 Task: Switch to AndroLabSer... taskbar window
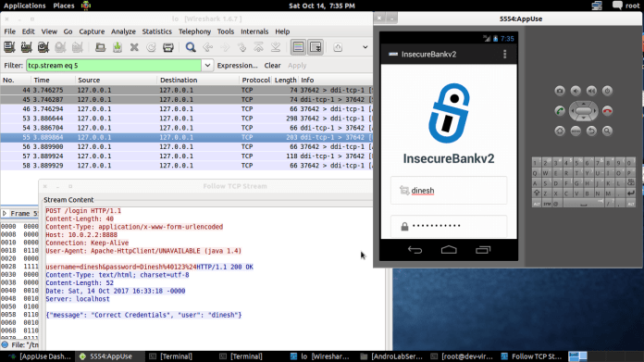pyautogui.click(x=391, y=356)
